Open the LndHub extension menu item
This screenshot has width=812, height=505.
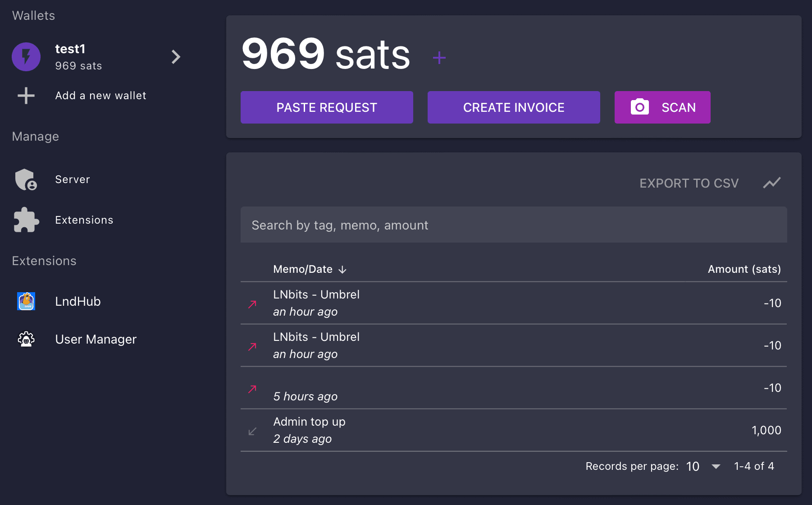click(x=78, y=301)
